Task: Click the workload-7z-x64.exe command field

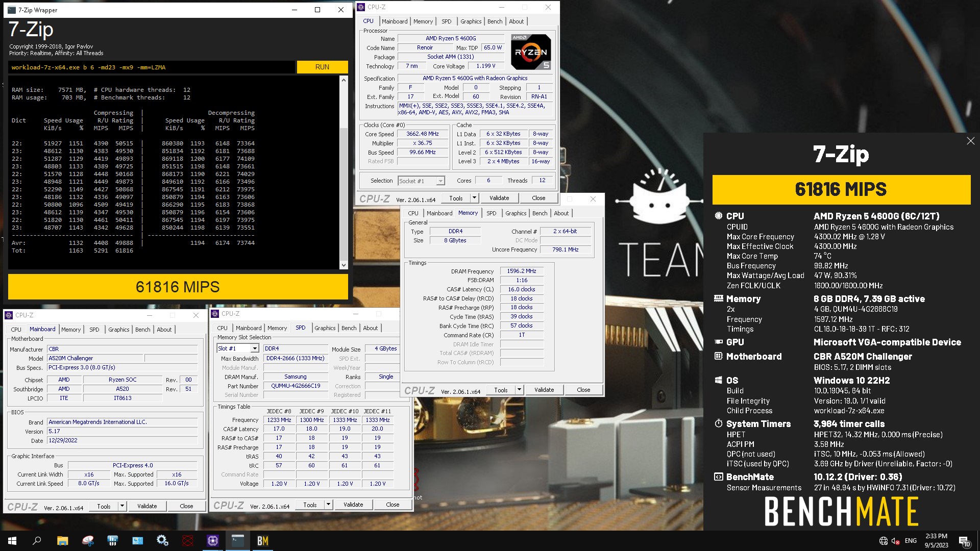Action: click(152, 67)
